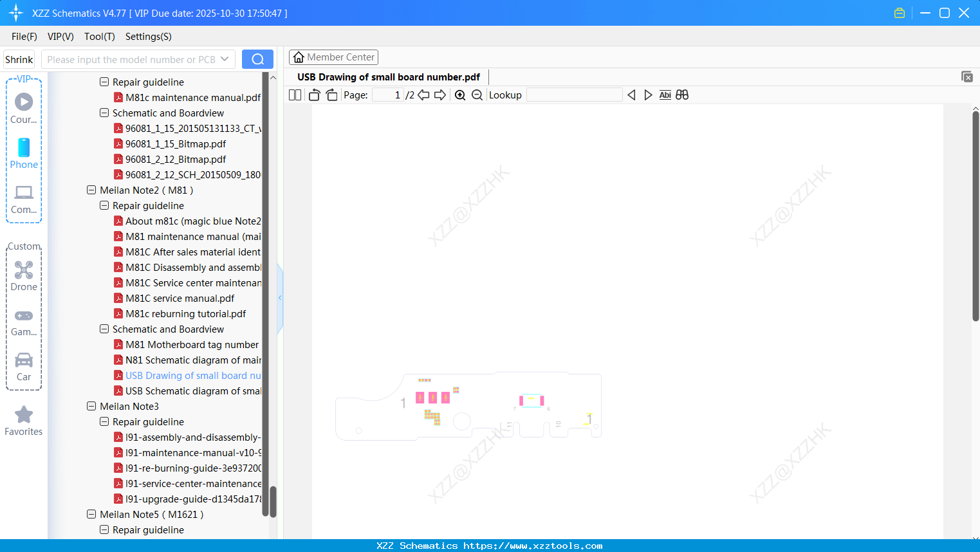Open the VIP(V) menu
This screenshot has width=980, height=552.
pyautogui.click(x=60, y=37)
